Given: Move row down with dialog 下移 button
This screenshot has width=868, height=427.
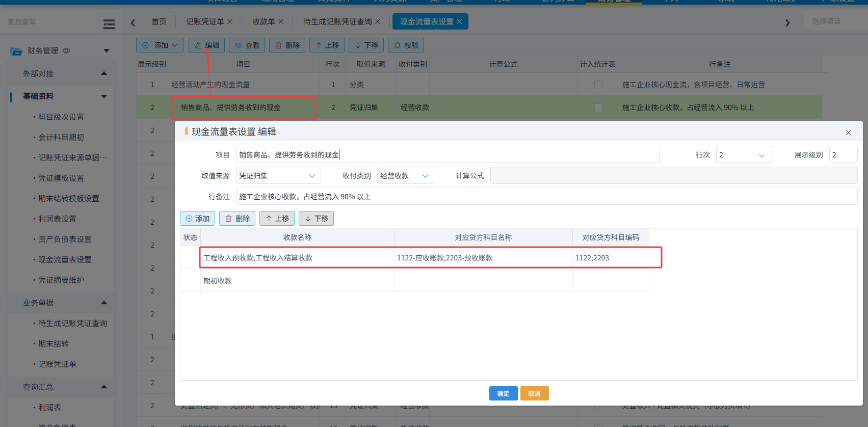Looking at the screenshot, I should click(316, 219).
